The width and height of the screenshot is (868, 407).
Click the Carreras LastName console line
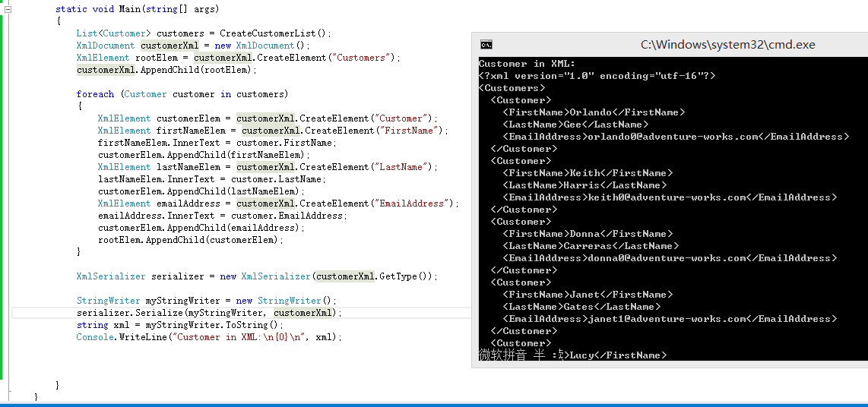coord(591,246)
